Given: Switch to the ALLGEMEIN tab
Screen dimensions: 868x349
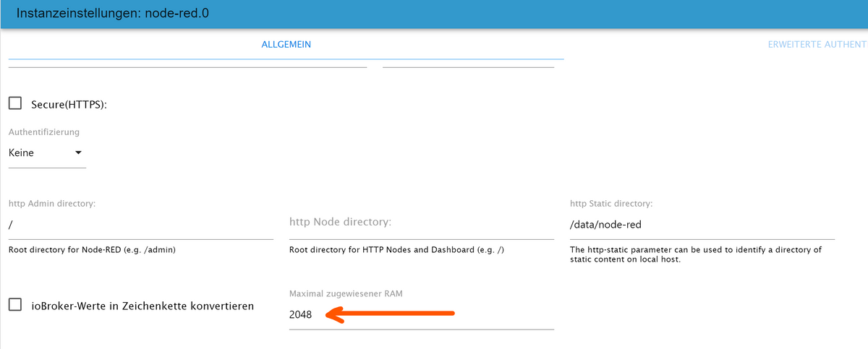Looking at the screenshot, I should click(x=286, y=44).
